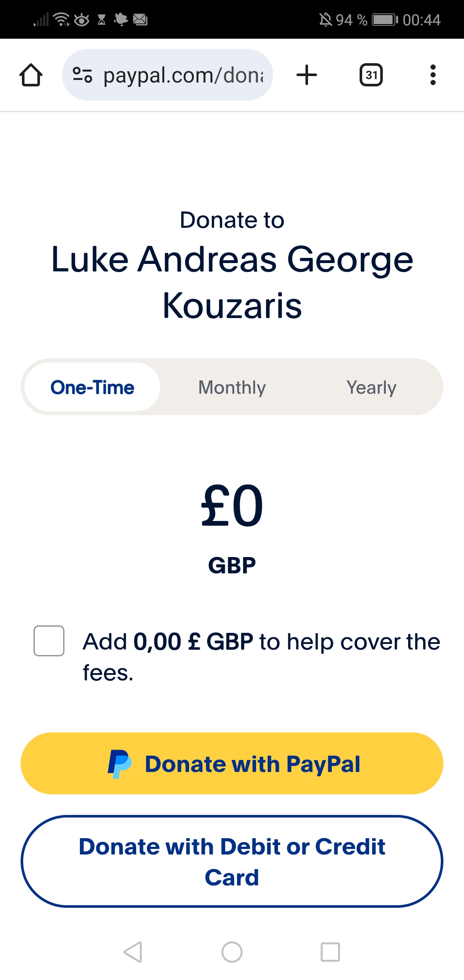464x980 pixels.
Task: Switch to Monthly donation frequency
Action: click(232, 387)
